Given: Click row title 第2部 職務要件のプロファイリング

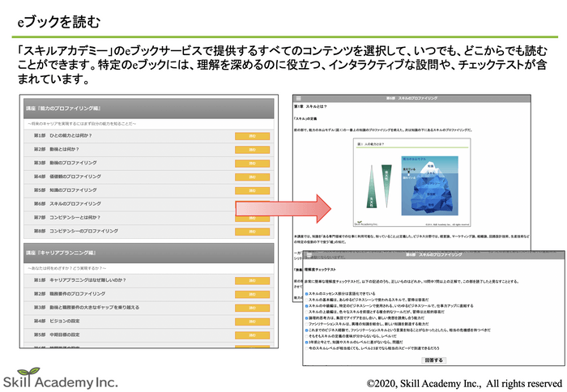Looking at the screenshot, I should [70, 294].
